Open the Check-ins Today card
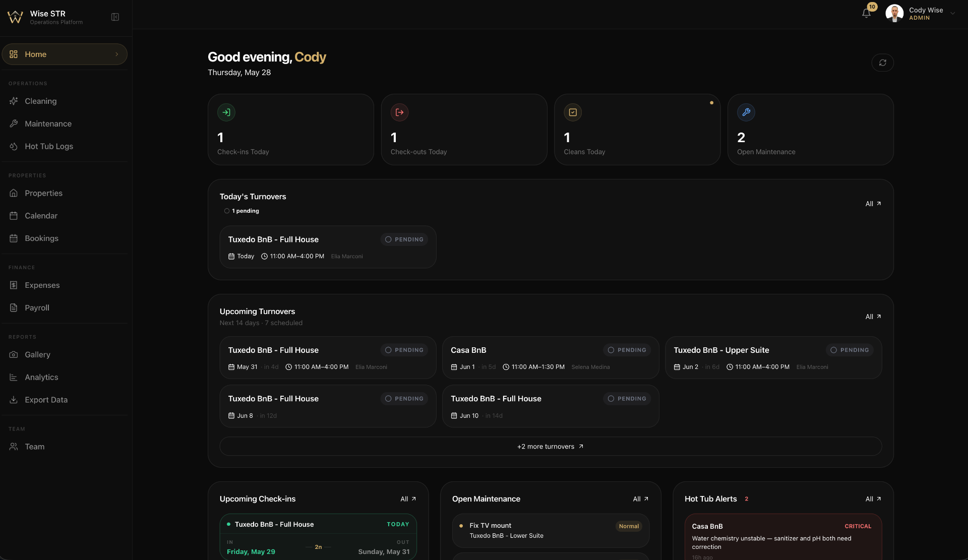The width and height of the screenshot is (968, 560). 291,130
